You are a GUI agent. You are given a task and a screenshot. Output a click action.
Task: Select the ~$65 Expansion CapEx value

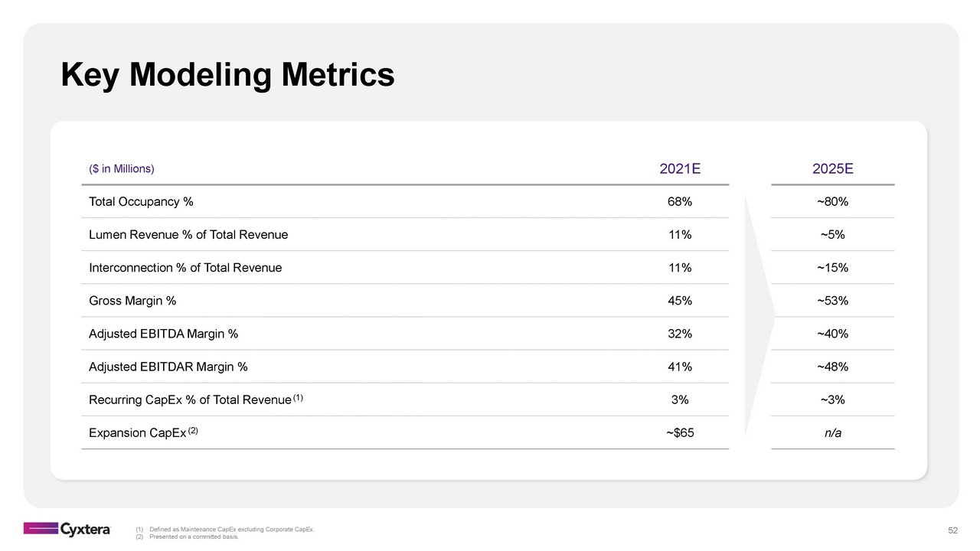pyautogui.click(x=679, y=433)
